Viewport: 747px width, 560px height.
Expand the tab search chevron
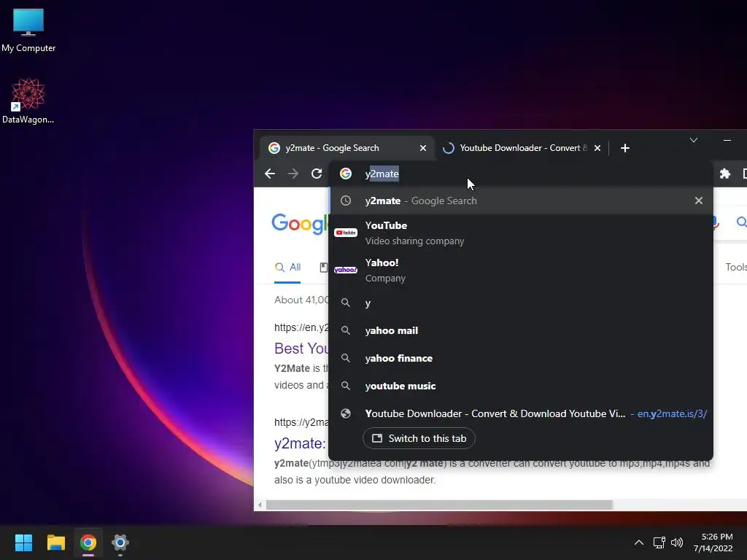694,140
